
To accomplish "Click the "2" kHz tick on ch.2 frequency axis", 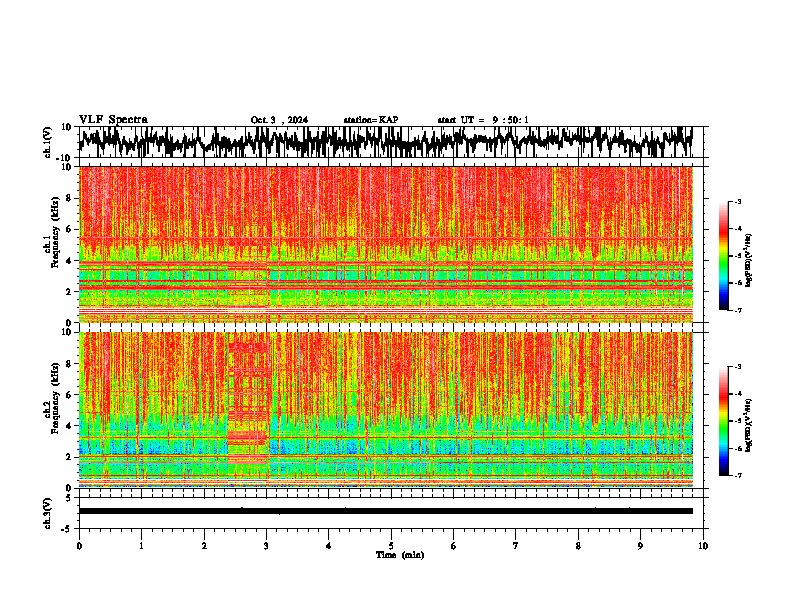I will click(x=69, y=457).
